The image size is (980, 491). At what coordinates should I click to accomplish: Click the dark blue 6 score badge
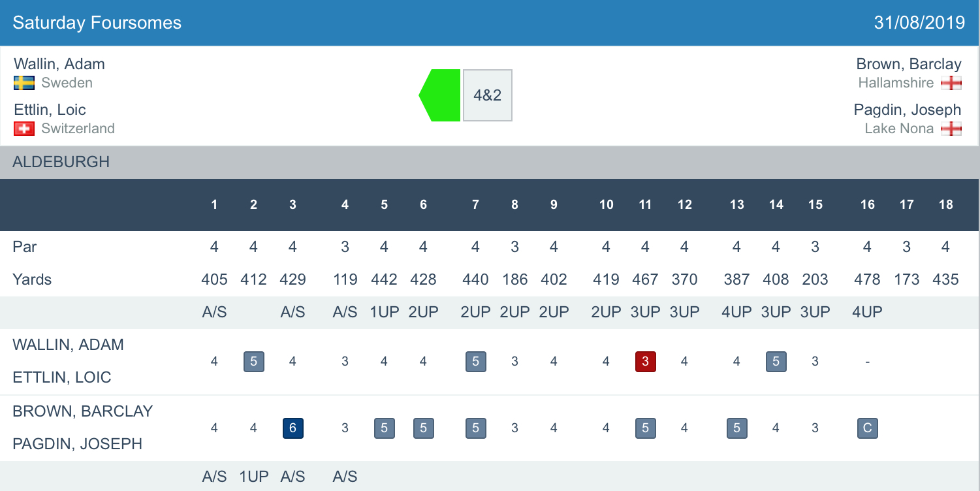(292, 428)
